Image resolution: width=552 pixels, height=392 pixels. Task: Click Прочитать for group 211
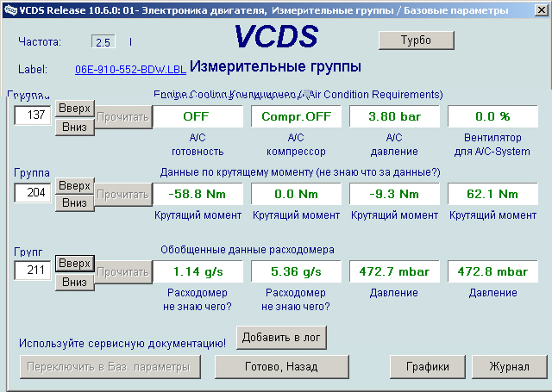click(x=123, y=272)
